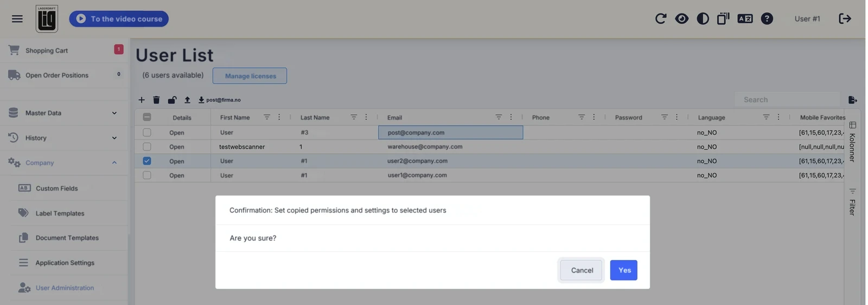This screenshot has width=868, height=305.
Task: Open Document Templates menu item
Action: pos(69,238)
